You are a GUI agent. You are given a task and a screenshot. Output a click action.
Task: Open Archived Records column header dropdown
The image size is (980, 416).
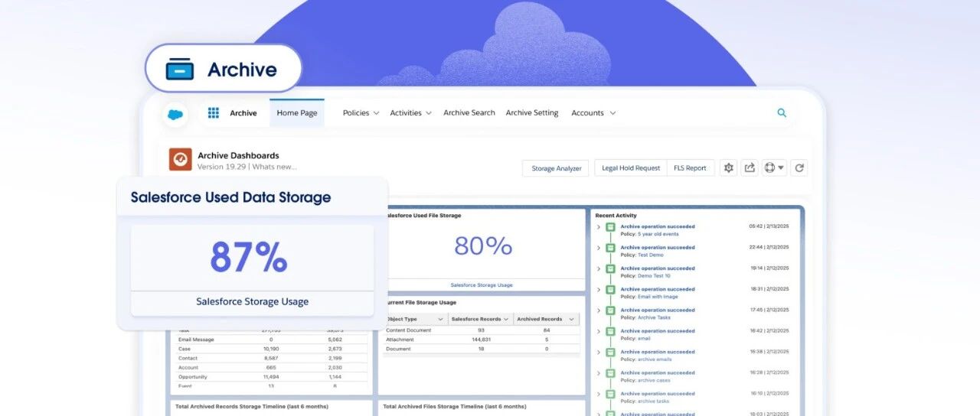[573, 319]
